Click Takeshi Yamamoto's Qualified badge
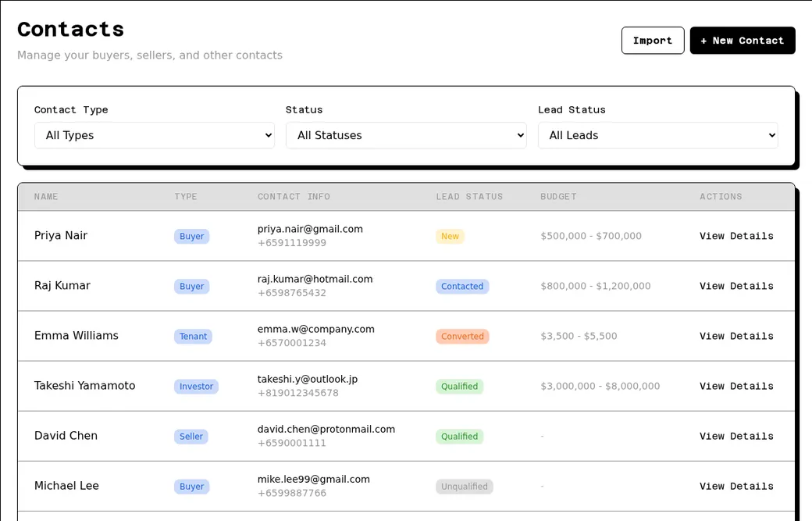Screen dimensions: 812x521 [x=459, y=387]
